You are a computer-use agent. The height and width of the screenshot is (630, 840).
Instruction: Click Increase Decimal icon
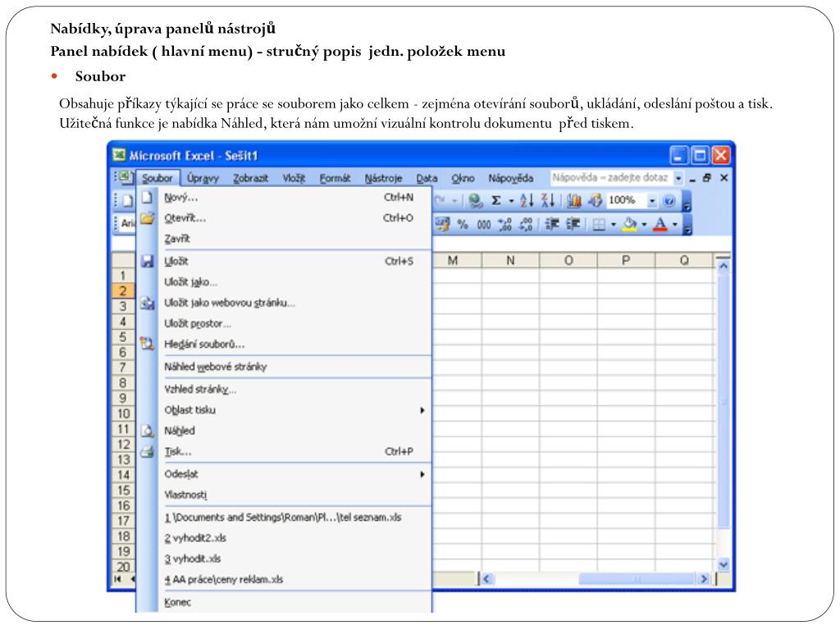(x=504, y=224)
